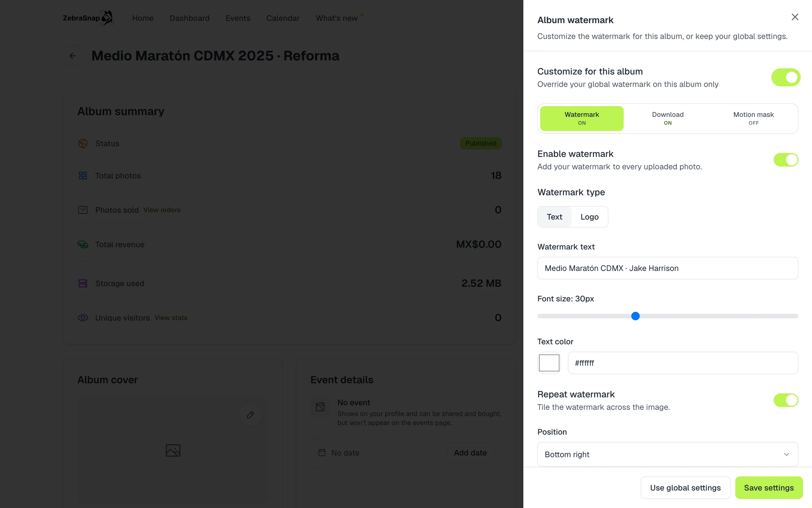Open the Calendar nav item
812x508 pixels.
[283, 18]
